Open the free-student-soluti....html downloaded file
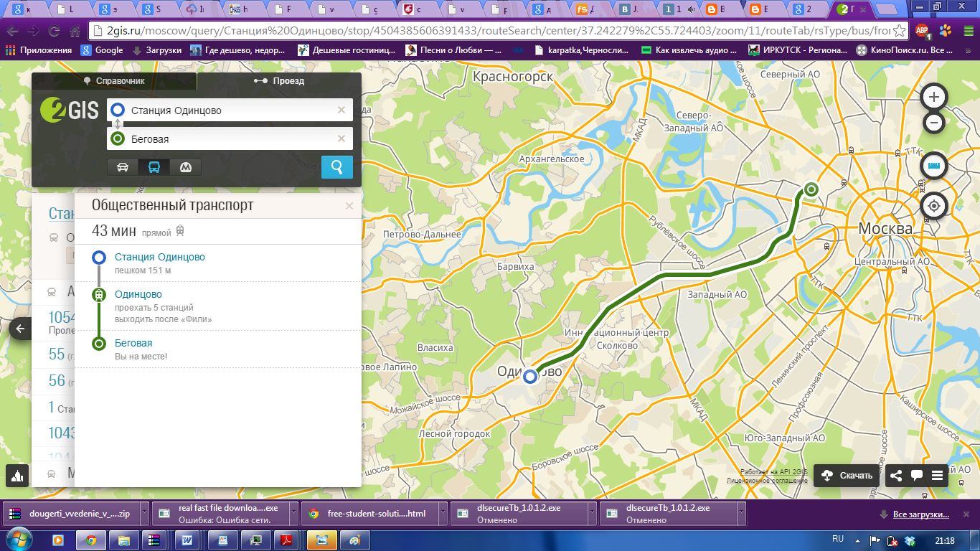This screenshot has height=551, width=980. click(x=369, y=514)
